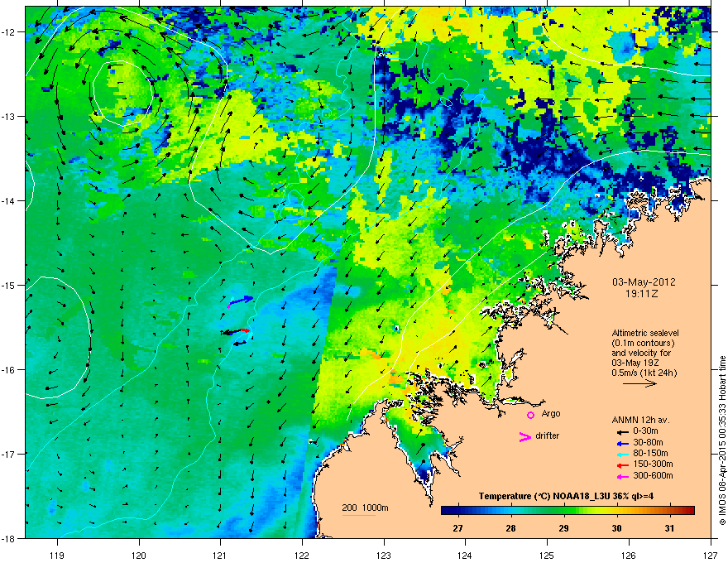
Task: Click the latitude axis label -13
Action: tap(9, 117)
